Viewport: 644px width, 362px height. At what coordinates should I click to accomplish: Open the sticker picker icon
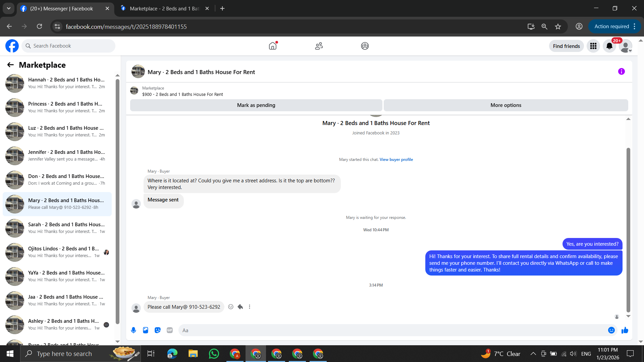pos(158,330)
